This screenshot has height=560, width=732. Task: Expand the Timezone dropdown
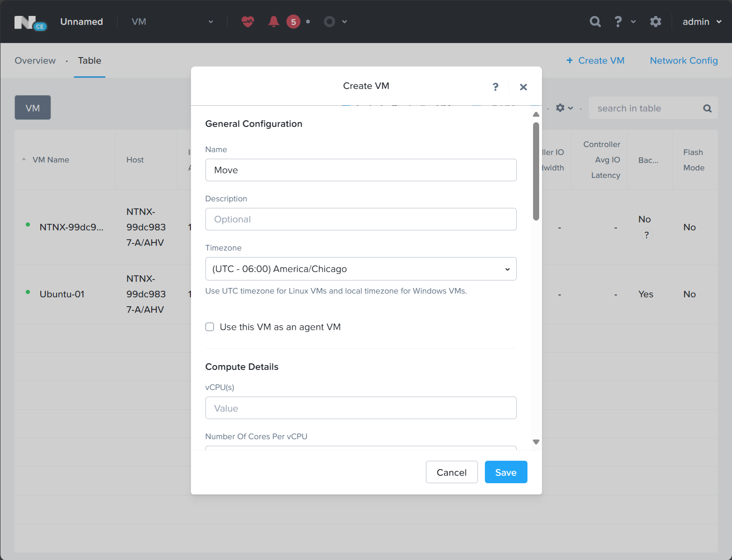coord(361,269)
